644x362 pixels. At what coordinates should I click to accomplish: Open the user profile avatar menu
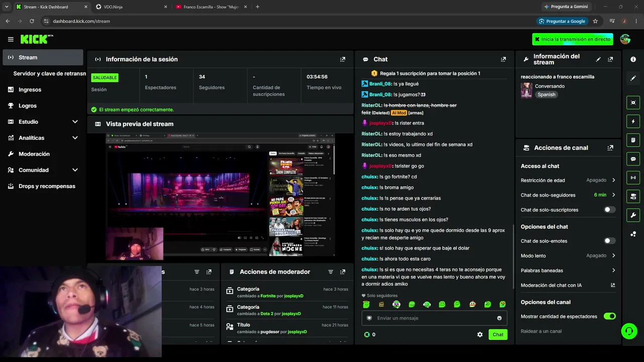click(625, 39)
